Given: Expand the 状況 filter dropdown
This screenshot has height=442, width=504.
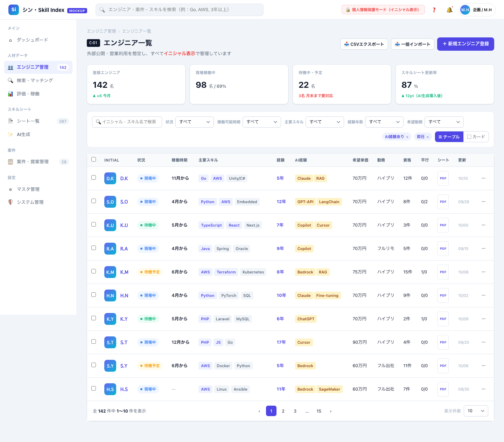Looking at the screenshot, I should pos(195,122).
